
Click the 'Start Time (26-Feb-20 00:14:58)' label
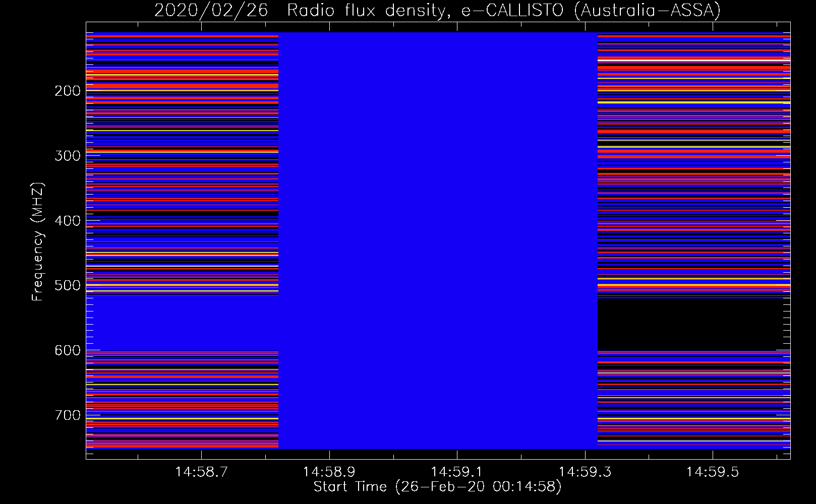[x=437, y=487]
